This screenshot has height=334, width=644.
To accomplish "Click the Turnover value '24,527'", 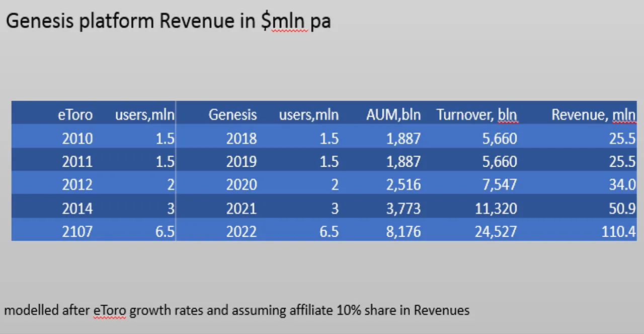I will pos(496,231).
